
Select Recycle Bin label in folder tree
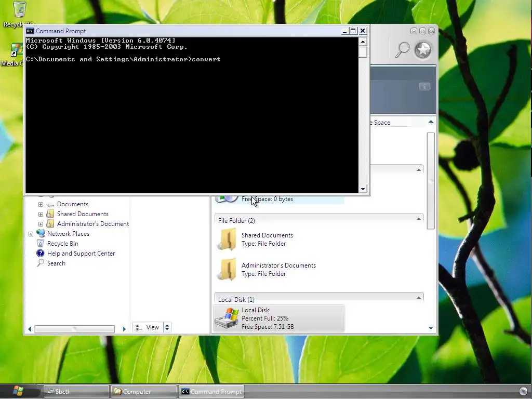point(63,243)
